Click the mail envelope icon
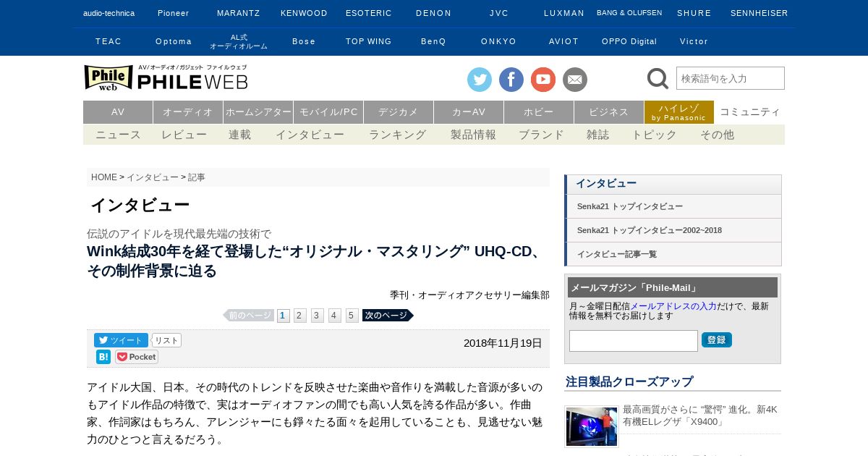This screenshot has height=456, width=868. click(x=575, y=80)
